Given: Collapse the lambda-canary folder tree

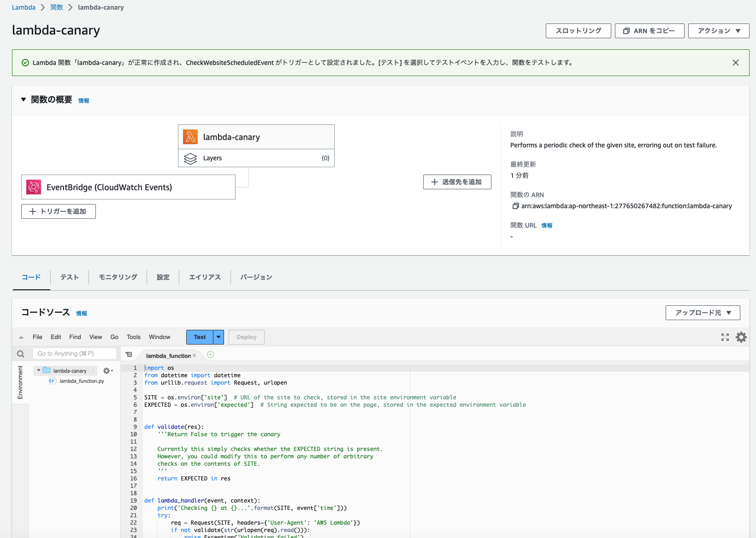Looking at the screenshot, I should (39, 370).
